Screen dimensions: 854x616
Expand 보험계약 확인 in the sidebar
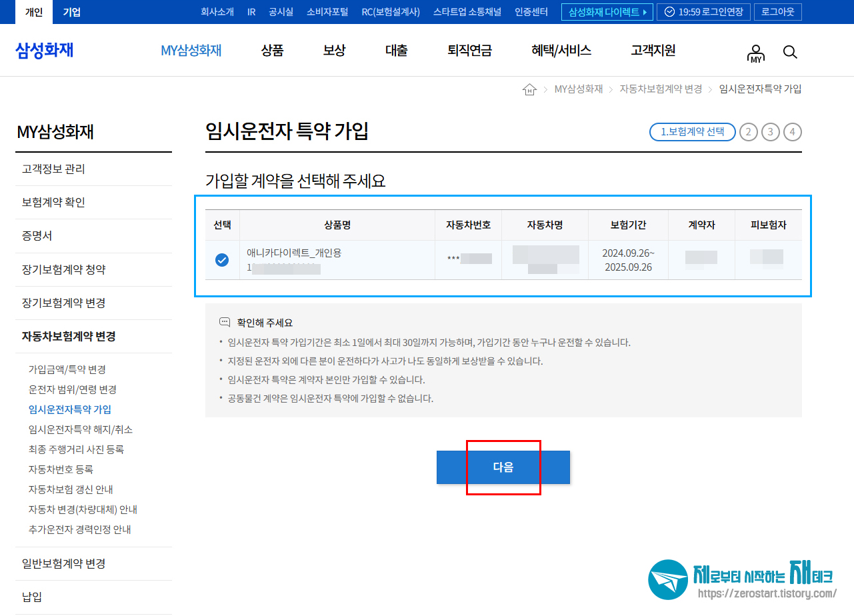[x=93, y=203]
